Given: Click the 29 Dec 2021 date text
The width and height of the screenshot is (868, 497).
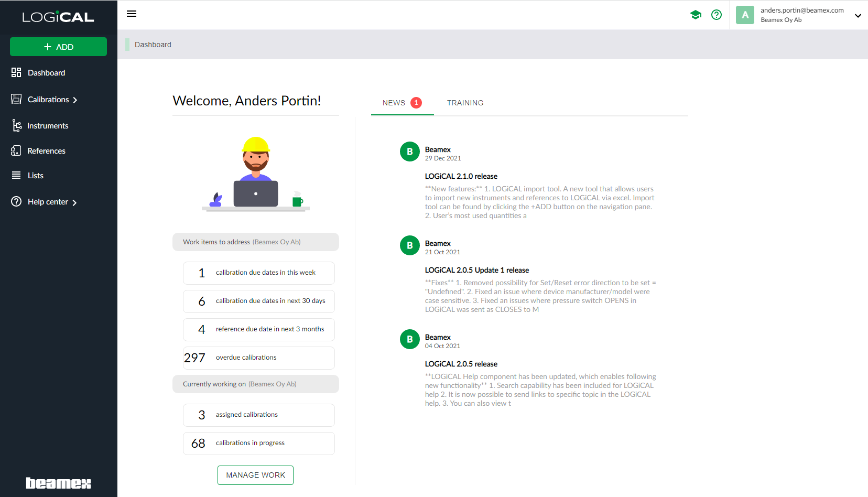Looking at the screenshot, I should [443, 158].
